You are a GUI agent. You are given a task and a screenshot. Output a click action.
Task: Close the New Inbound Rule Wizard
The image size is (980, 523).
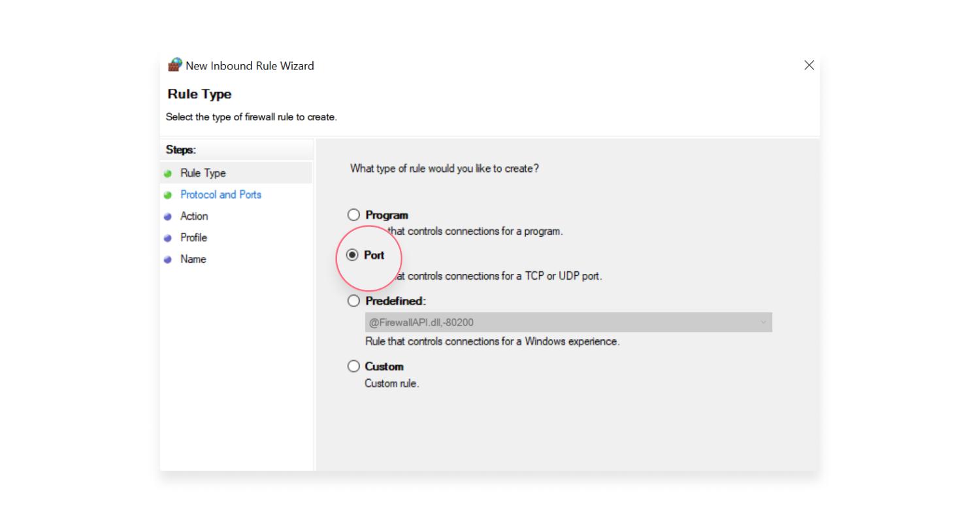coord(809,65)
